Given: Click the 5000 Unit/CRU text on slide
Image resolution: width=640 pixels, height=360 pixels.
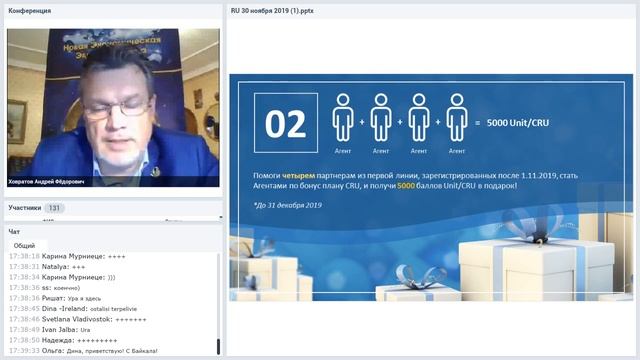Looking at the screenshot, I should pos(518,123).
